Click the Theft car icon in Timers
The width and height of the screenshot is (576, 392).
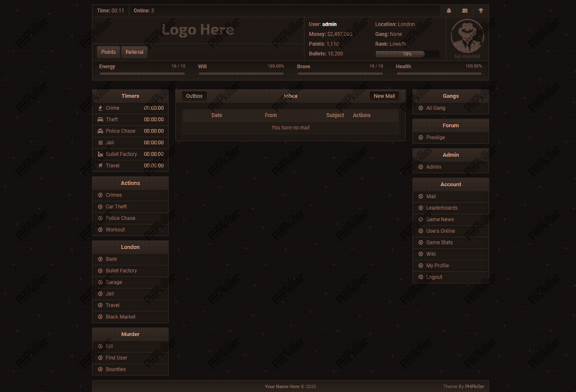point(100,120)
